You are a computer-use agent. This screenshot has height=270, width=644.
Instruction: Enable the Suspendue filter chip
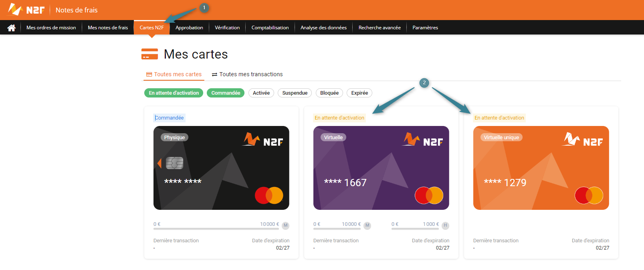295,93
